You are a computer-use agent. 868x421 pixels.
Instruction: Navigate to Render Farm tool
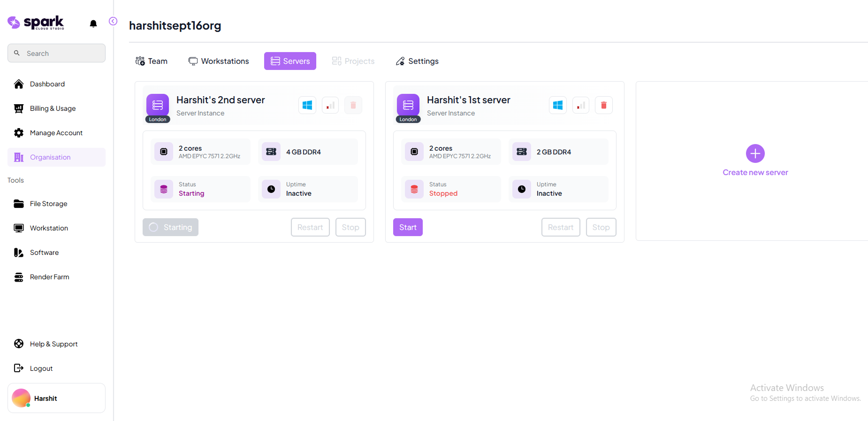[49, 277]
